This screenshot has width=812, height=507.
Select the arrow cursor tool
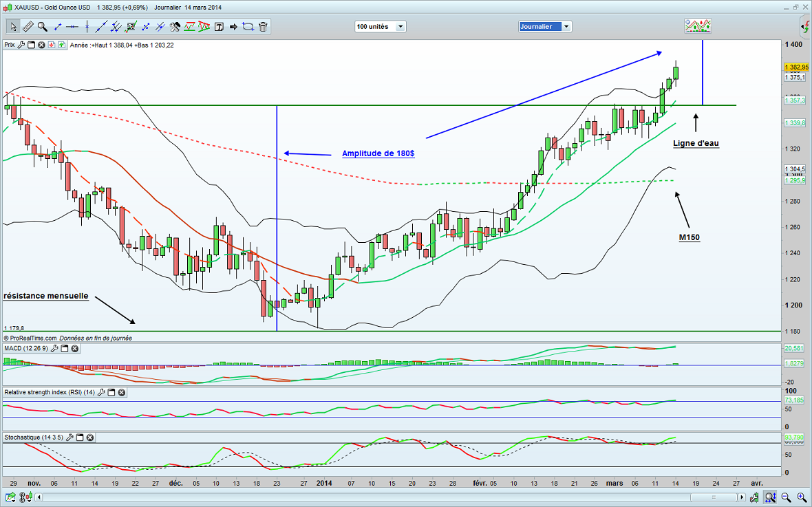click(12, 27)
